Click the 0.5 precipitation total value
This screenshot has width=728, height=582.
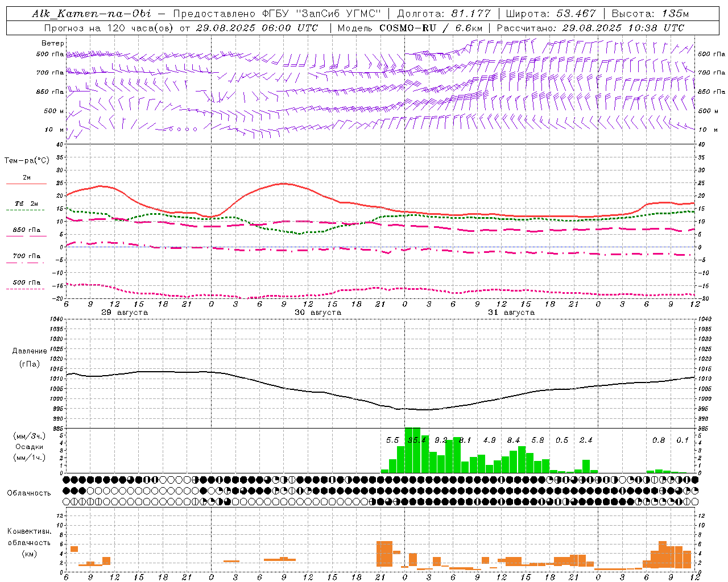[562, 440]
